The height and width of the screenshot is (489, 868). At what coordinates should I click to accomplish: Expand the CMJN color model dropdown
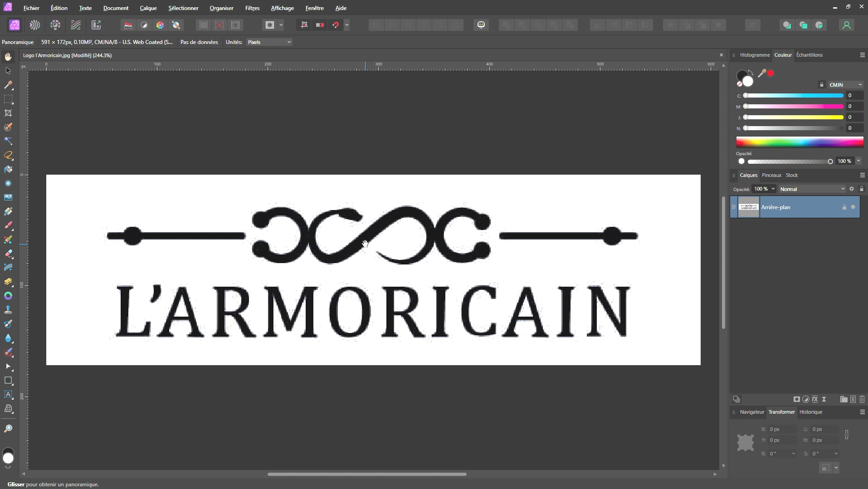tap(845, 85)
